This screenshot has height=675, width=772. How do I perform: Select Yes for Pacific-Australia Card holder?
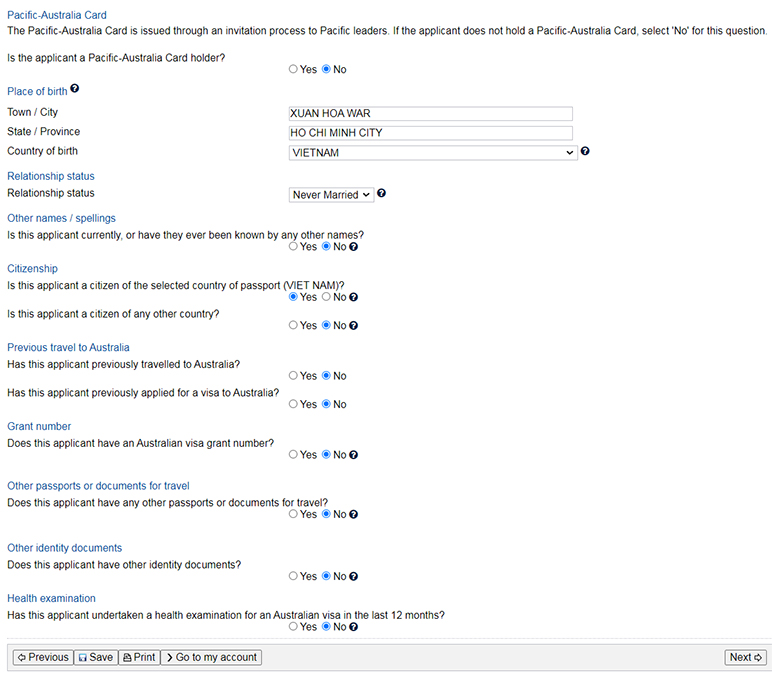click(293, 69)
